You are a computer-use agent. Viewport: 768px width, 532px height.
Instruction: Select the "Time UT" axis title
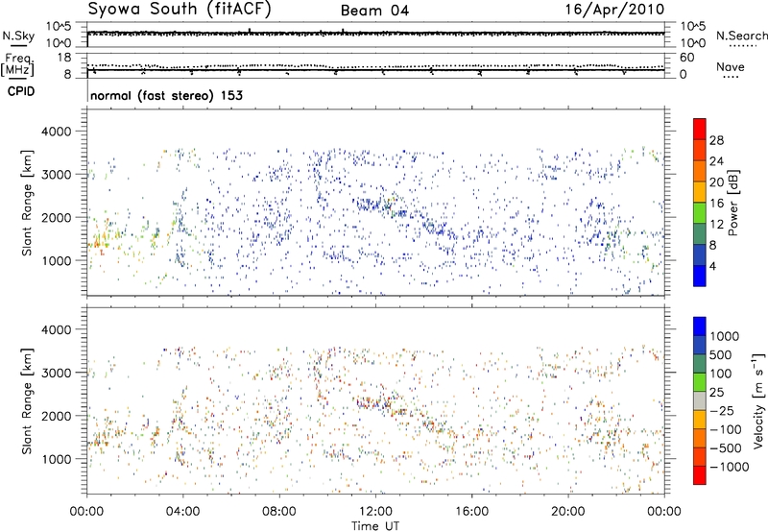(375, 526)
